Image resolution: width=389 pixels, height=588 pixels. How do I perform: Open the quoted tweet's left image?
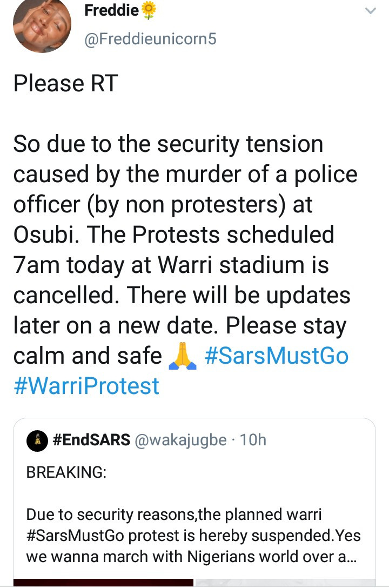(103, 583)
